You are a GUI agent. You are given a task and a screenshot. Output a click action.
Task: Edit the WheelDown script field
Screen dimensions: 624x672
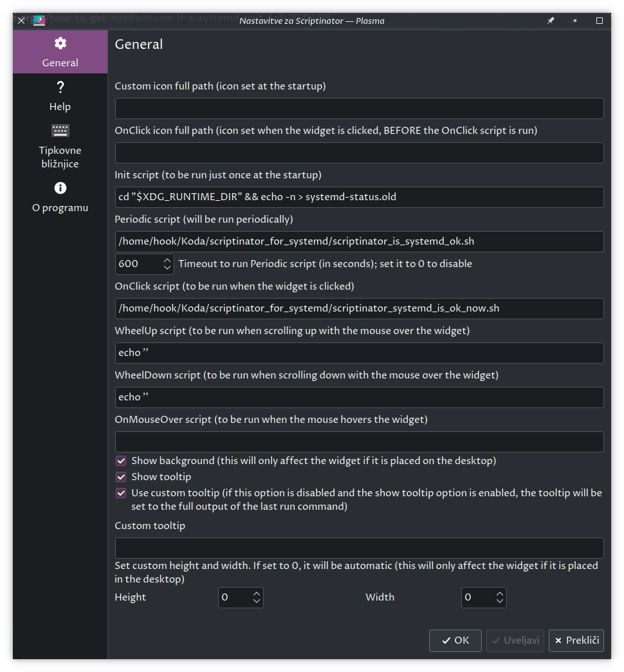click(x=359, y=397)
